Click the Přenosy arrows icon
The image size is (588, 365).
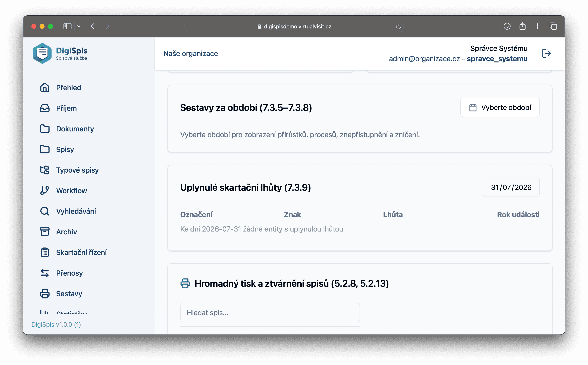coord(45,273)
